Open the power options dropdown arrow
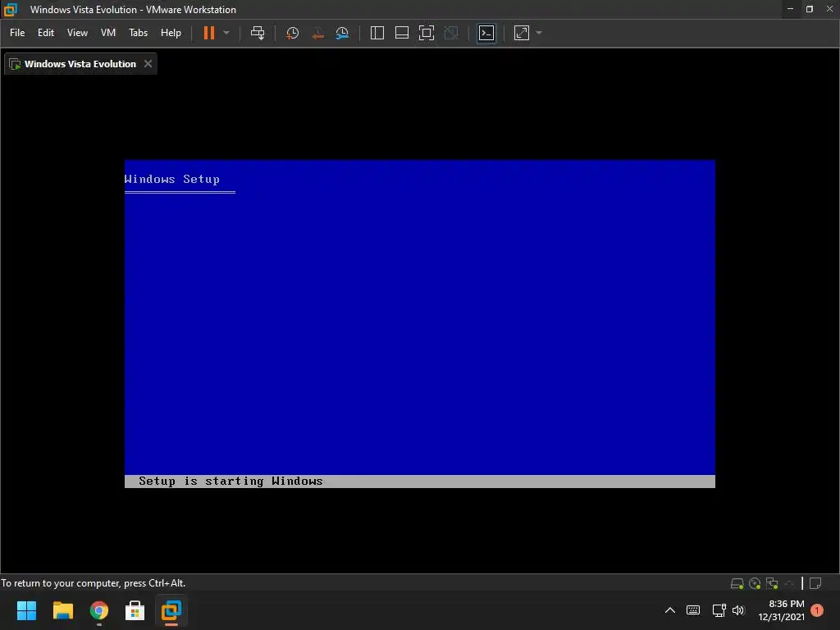This screenshot has height=630, width=840. click(226, 33)
